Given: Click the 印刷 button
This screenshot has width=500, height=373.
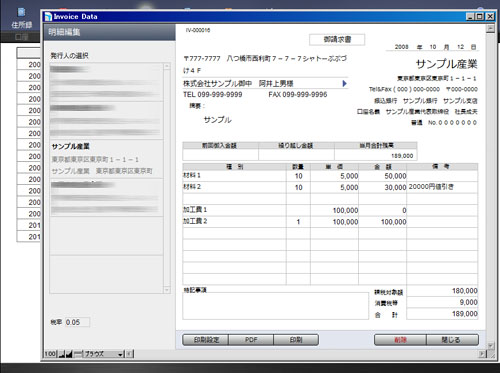Looking at the screenshot, I should 296,340.
